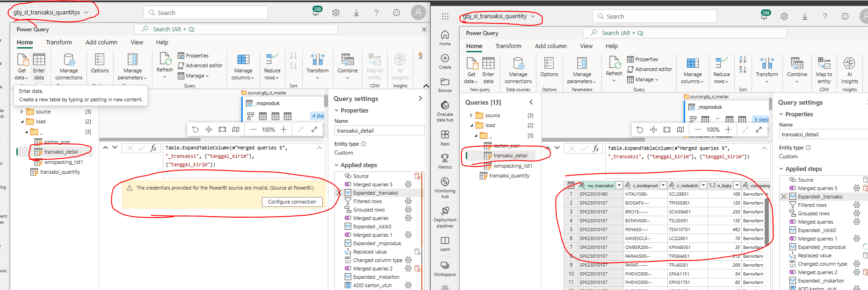Screen dimensions: 868x290
Task: Open Manage connections in the left window
Action: click(69, 67)
